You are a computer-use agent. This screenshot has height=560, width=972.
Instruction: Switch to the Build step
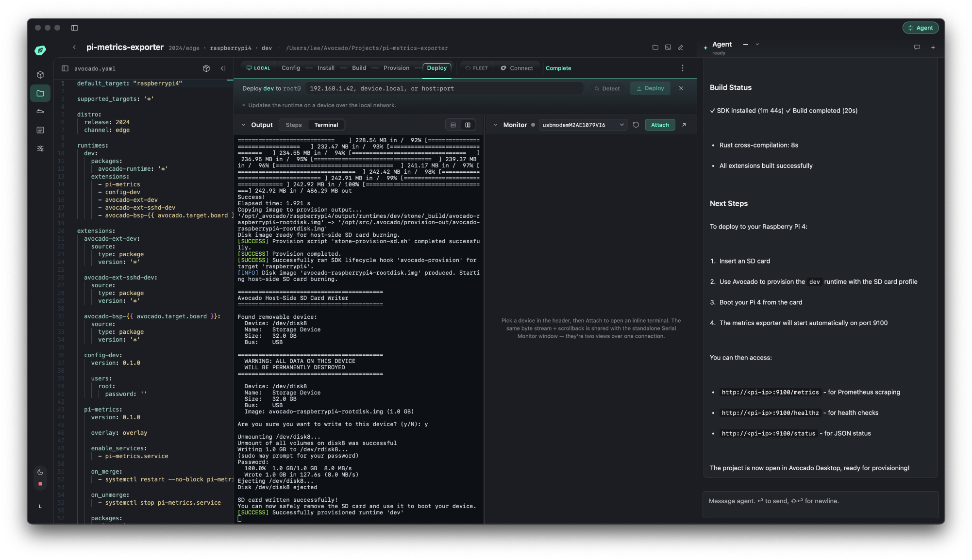click(x=359, y=68)
